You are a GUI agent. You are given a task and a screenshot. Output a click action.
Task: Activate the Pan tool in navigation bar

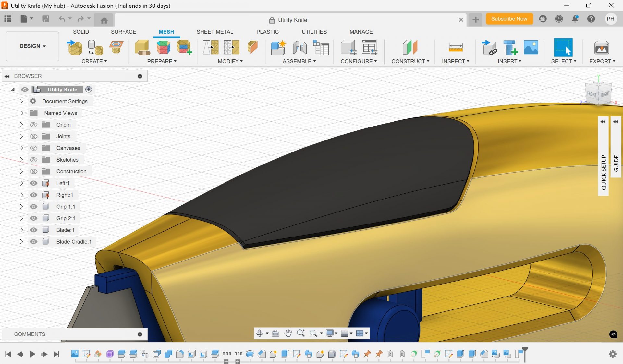pos(288,333)
